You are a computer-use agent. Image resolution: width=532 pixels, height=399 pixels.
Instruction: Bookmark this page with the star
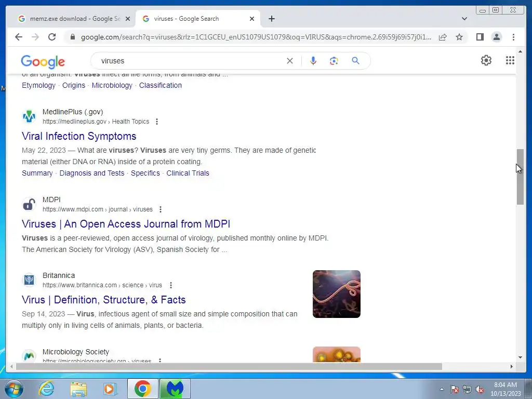(459, 37)
